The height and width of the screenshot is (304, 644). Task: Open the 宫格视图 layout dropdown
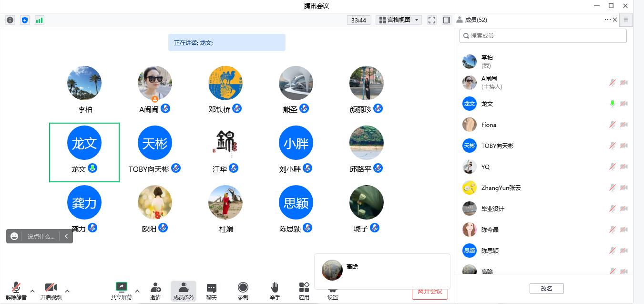[399, 20]
